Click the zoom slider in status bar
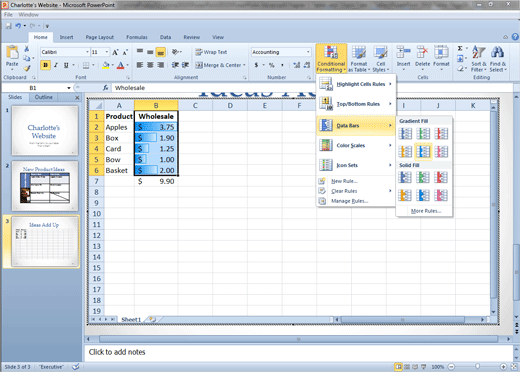This screenshot has width=520, height=372. 477,366
